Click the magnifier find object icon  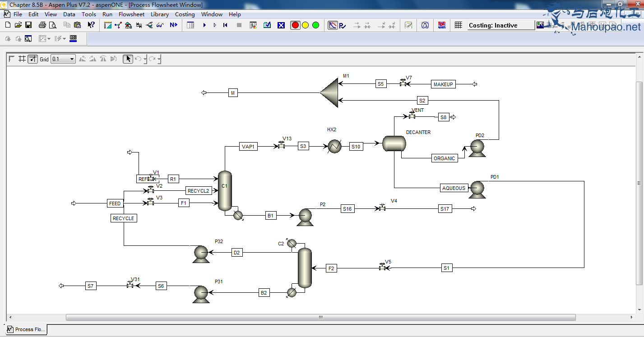coord(28,39)
